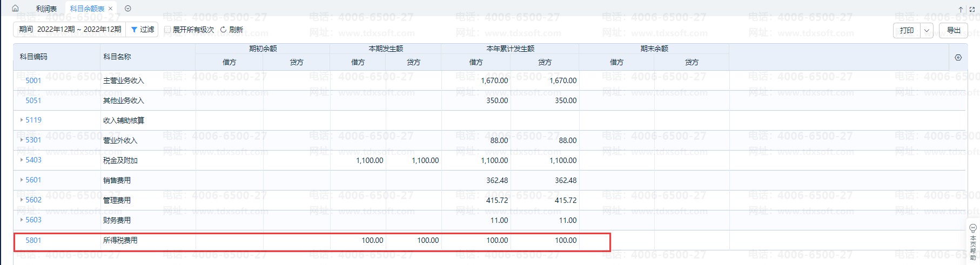The image size is (980, 265).
Task: Click the 期间 date range field
Action: (x=70, y=29)
